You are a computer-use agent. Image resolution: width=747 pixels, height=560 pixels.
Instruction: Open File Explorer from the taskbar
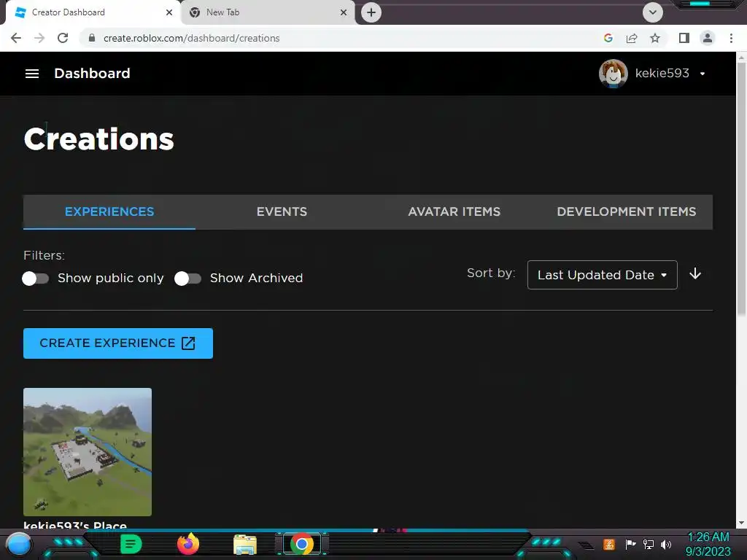click(245, 544)
